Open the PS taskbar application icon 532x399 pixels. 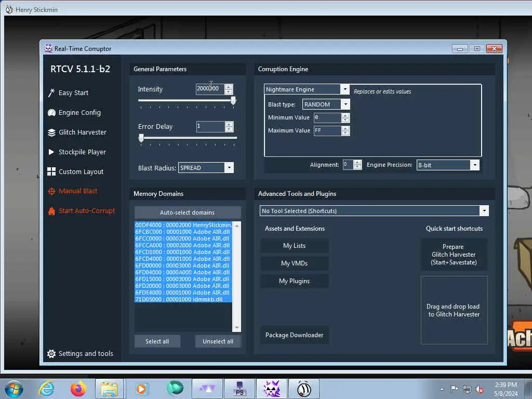click(240, 389)
